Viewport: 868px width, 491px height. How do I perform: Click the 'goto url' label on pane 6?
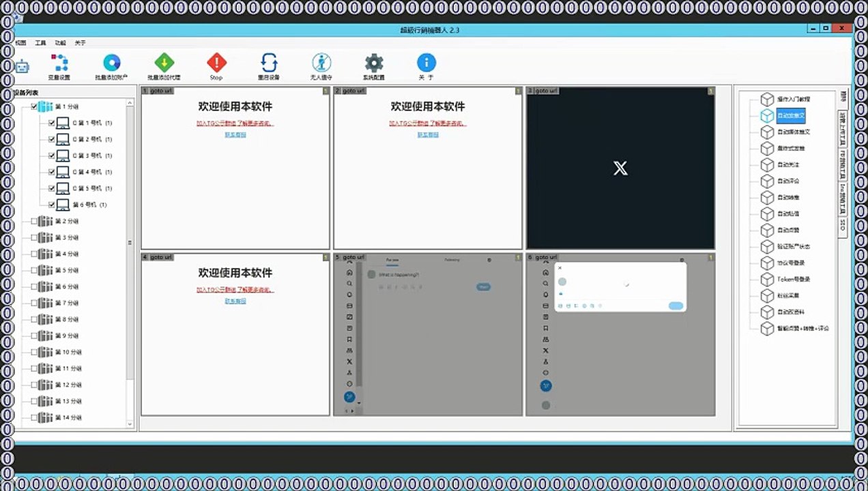(547, 258)
